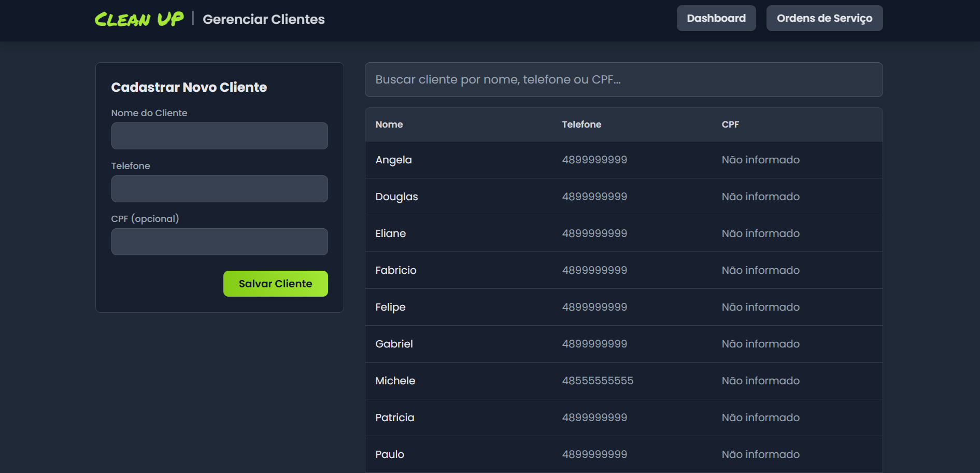
Task: Open the Dashboard page
Action: 716,18
